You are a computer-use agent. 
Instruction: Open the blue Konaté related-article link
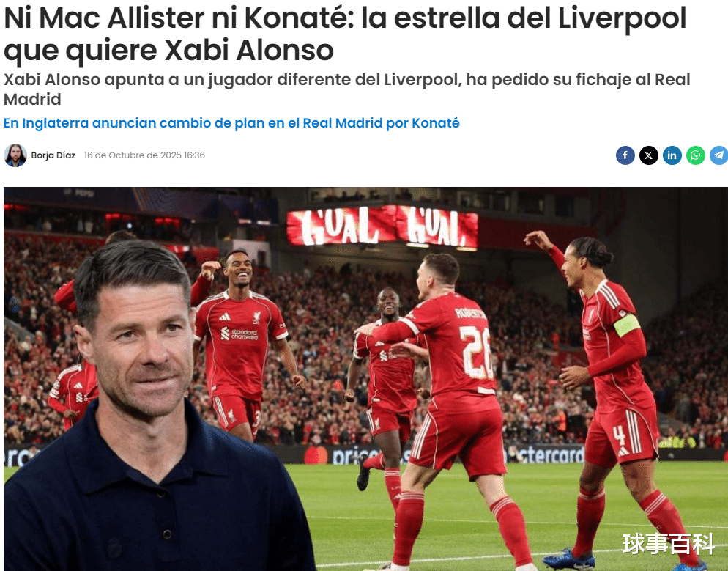tap(231, 123)
